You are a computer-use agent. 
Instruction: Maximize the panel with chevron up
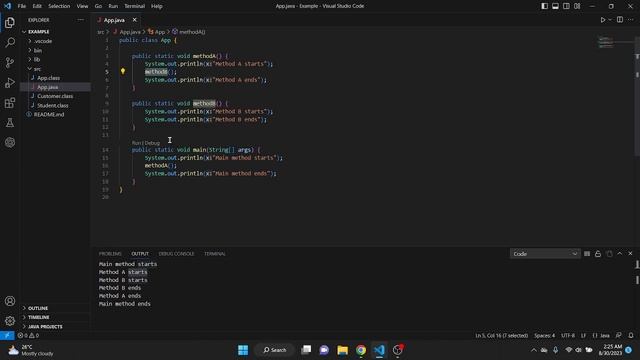tap(620, 253)
